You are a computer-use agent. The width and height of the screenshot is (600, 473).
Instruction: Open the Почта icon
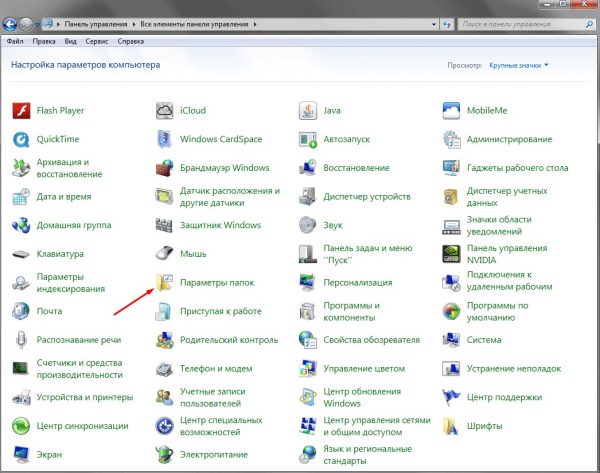[x=21, y=311]
